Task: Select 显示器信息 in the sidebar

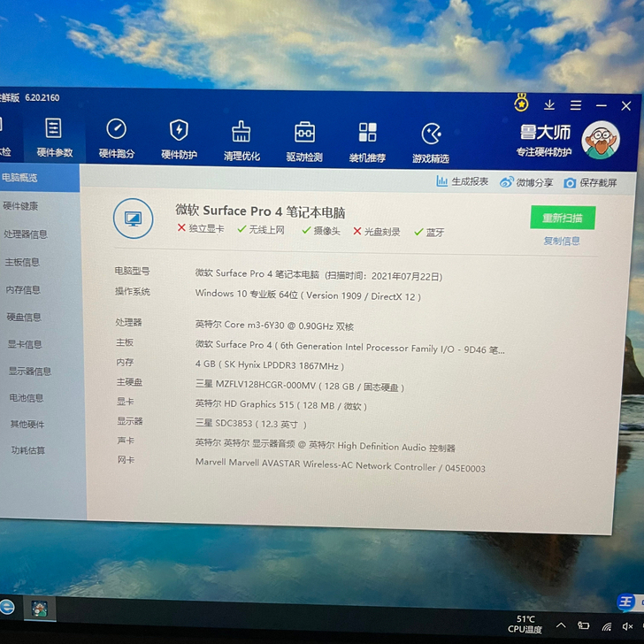Action: coord(30,372)
